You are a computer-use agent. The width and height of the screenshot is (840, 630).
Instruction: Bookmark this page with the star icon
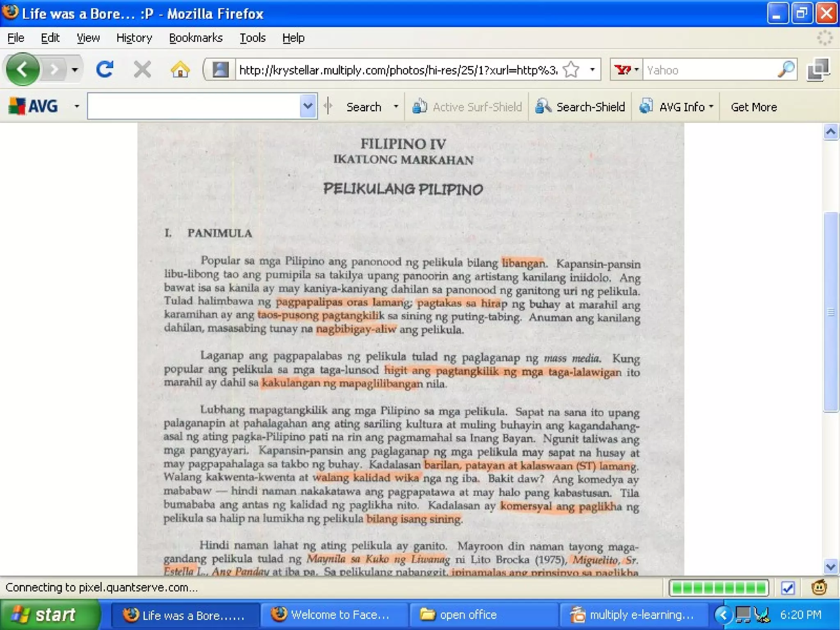(x=571, y=70)
